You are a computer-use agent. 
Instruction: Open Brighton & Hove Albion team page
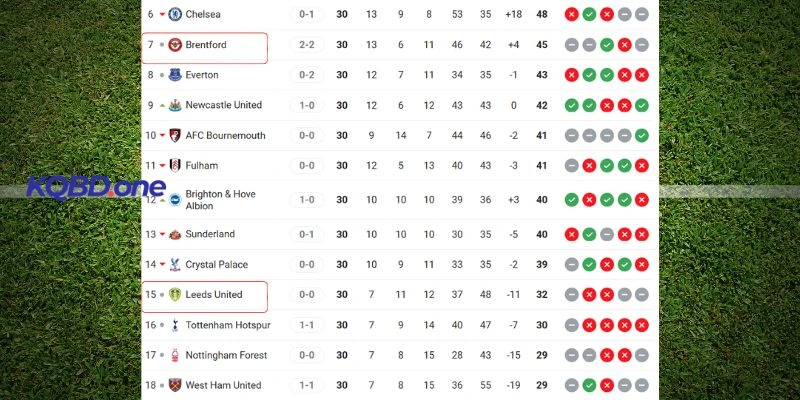tap(220, 199)
